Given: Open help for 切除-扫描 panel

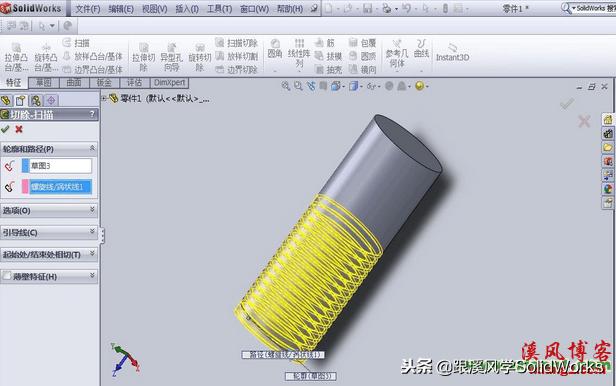Looking at the screenshot, I should (x=92, y=114).
